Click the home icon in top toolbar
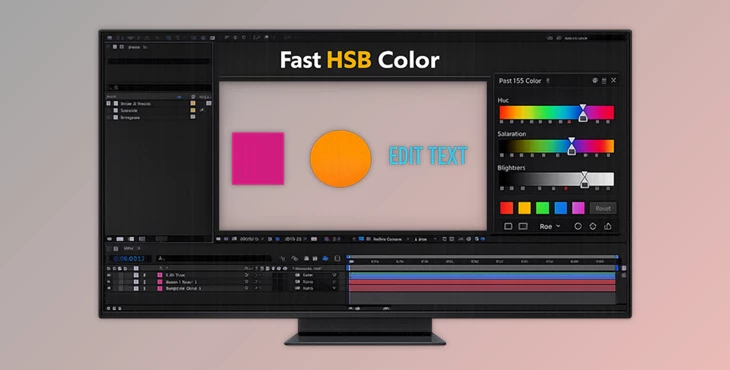 click(110, 38)
